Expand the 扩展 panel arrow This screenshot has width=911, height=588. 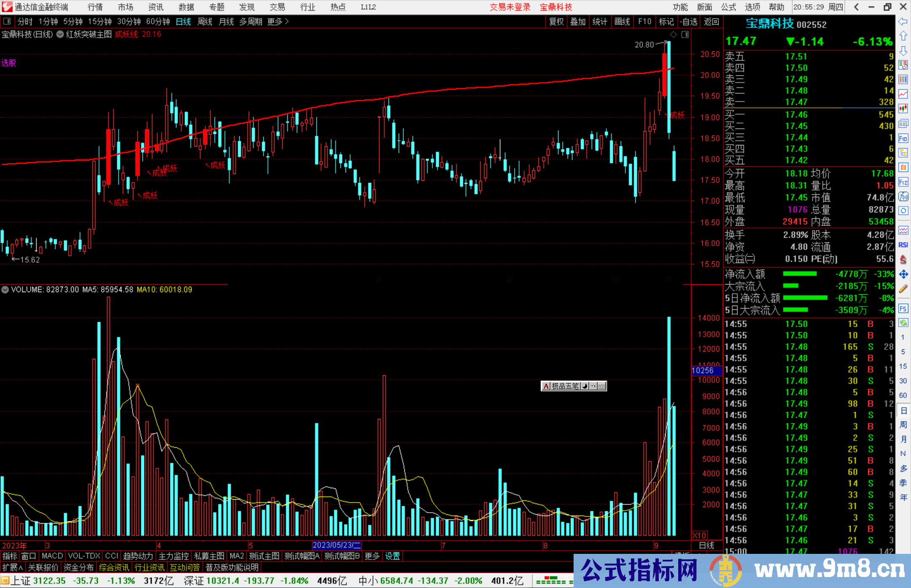(x=13, y=568)
